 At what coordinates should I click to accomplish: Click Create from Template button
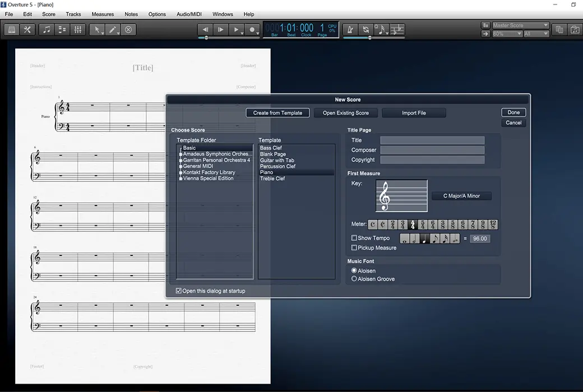(x=277, y=113)
